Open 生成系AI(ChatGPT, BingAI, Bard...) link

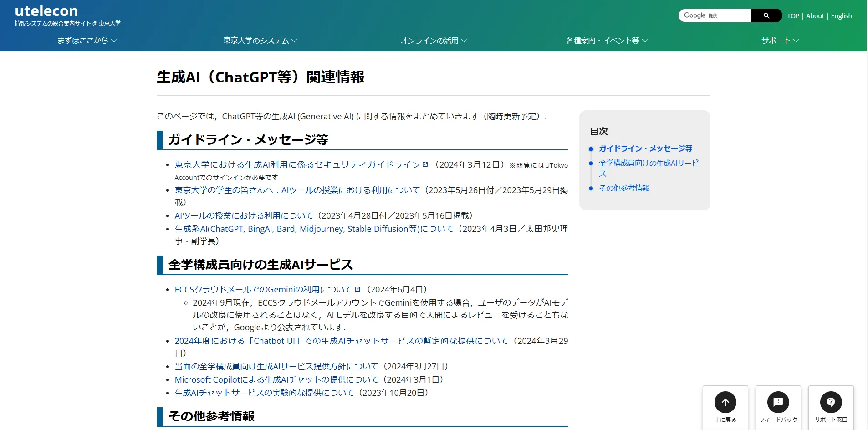coord(314,229)
